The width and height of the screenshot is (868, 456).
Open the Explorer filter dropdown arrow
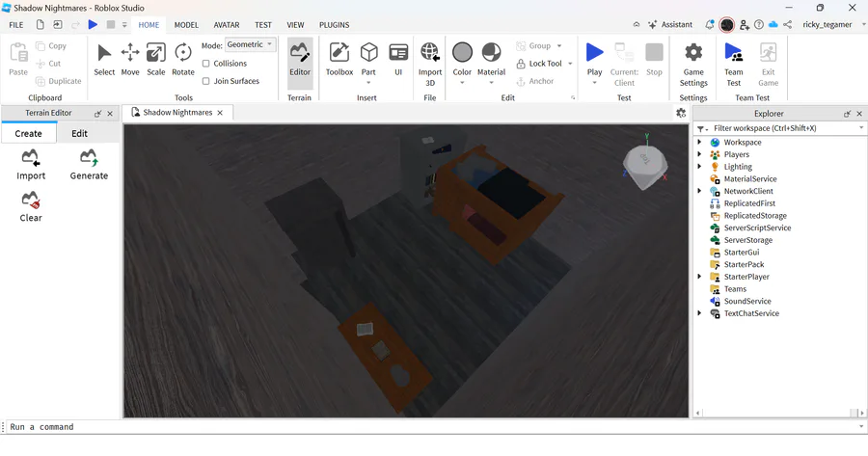tap(861, 128)
